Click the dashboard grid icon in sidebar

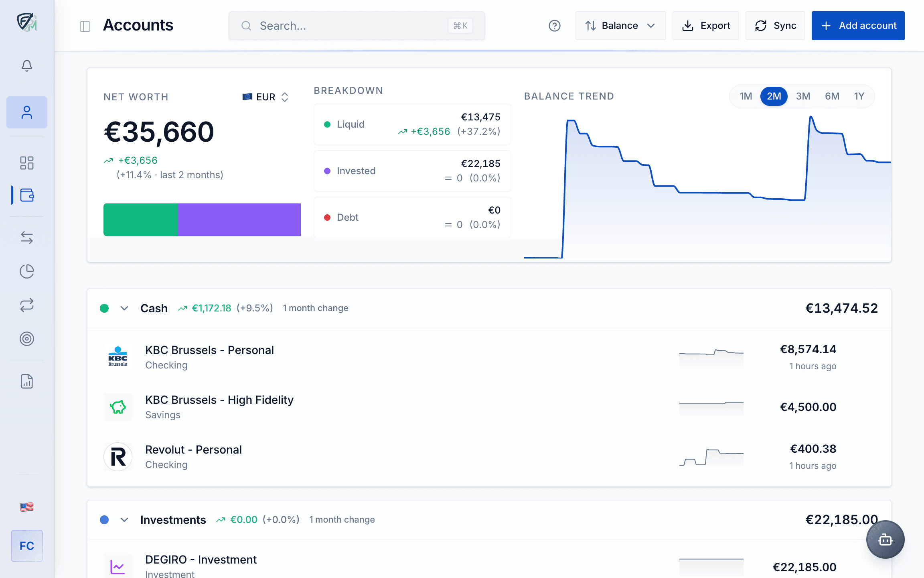coord(27,163)
